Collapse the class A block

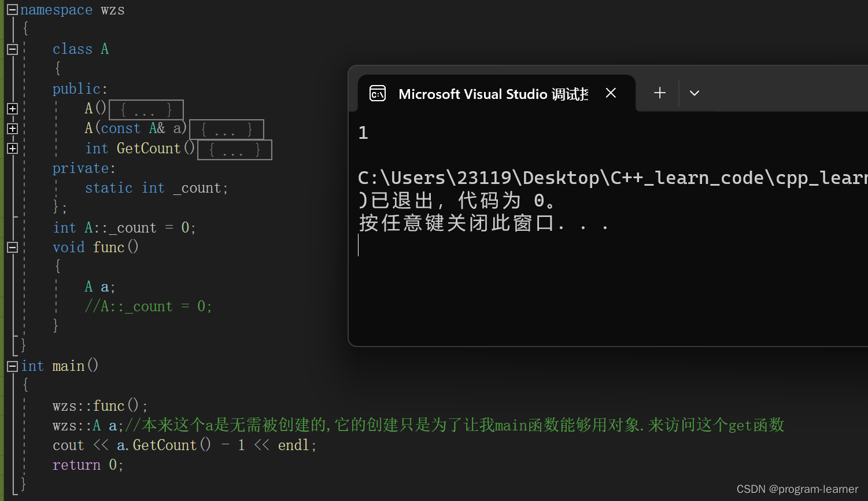click(x=12, y=49)
